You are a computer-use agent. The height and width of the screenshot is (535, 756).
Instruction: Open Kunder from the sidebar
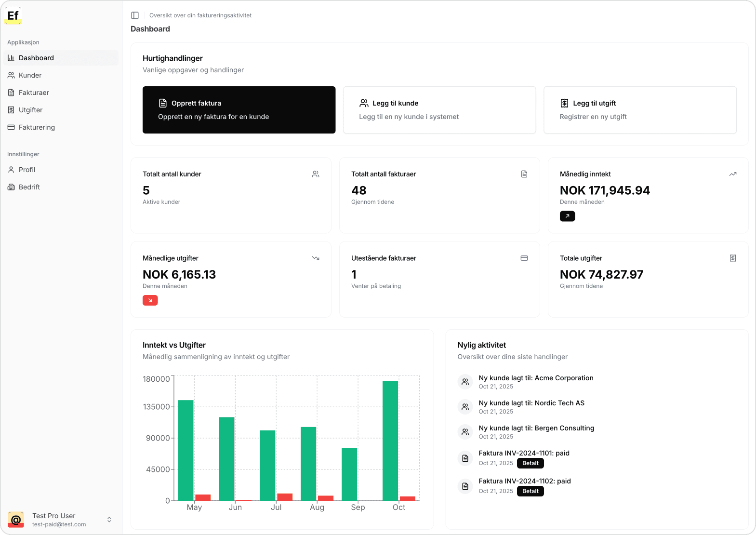click(30, 75)
